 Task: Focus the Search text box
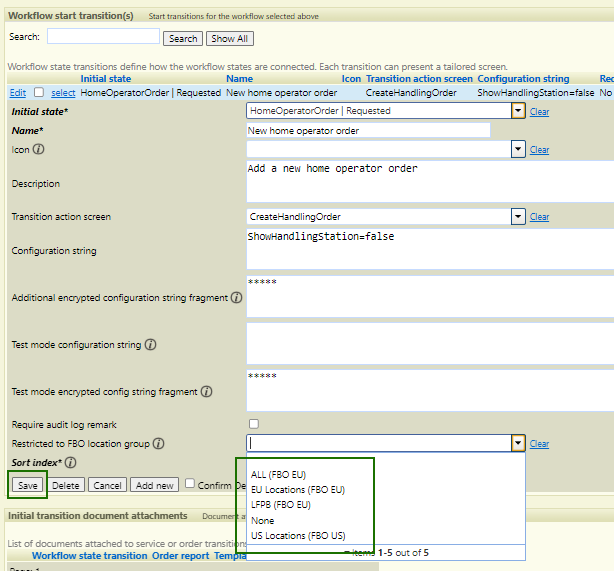coord(103,36)
